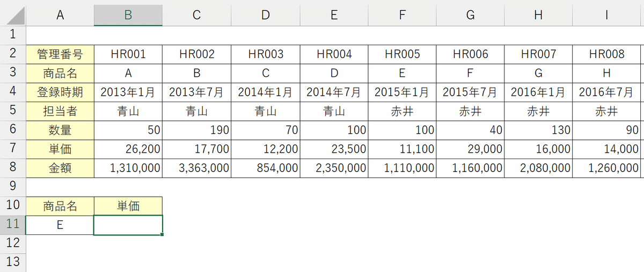Select the unit price cell 17,700
Viewport: 644px width, 272px height.
click(x=196, y=149)
